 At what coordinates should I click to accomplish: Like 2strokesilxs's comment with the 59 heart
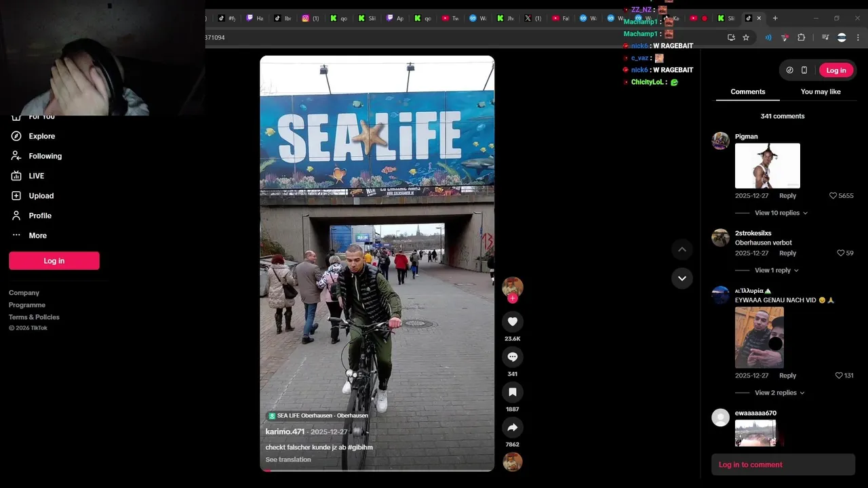(x=841, y=253)
